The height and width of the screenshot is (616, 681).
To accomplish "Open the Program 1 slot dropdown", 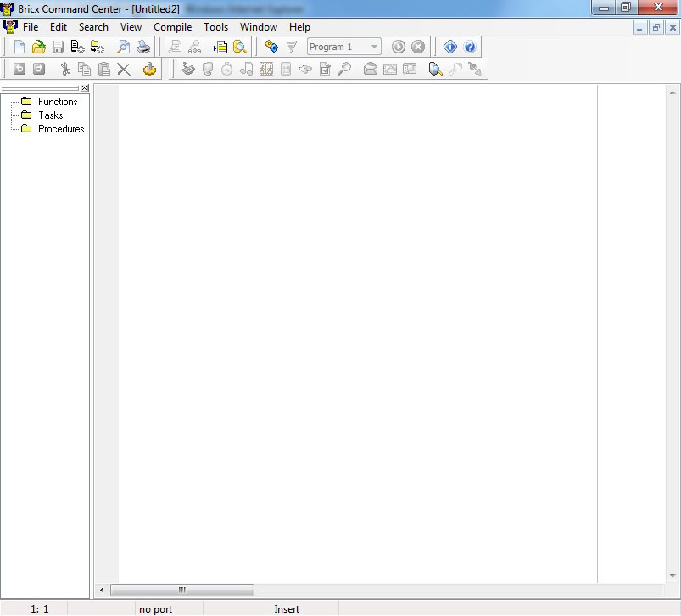I will pos(344,47).
